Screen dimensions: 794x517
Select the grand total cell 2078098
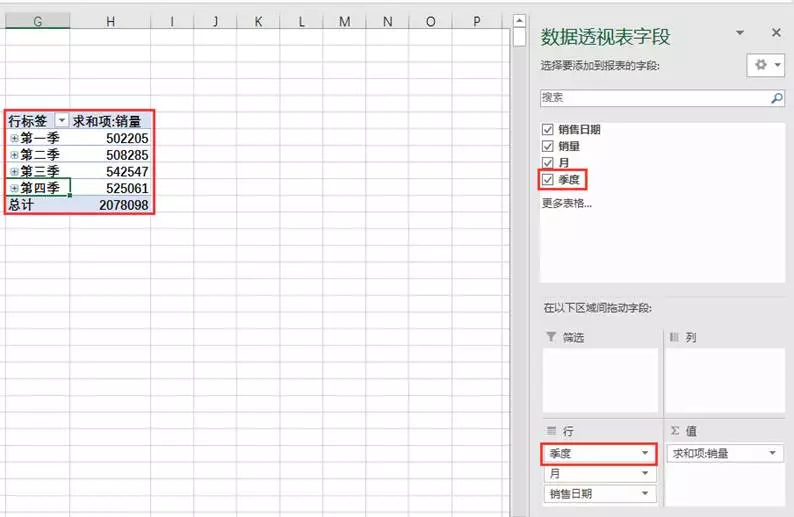pos(110,205)
